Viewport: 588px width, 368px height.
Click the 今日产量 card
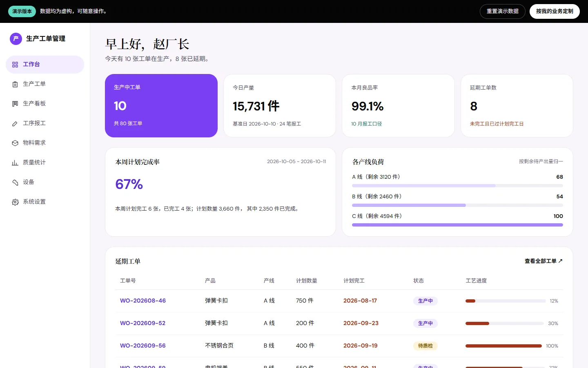(x=280, y=105)
